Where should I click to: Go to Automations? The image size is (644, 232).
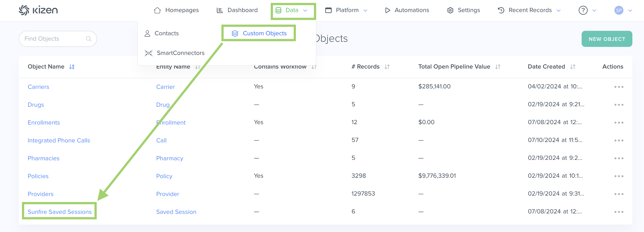(407, 10)
